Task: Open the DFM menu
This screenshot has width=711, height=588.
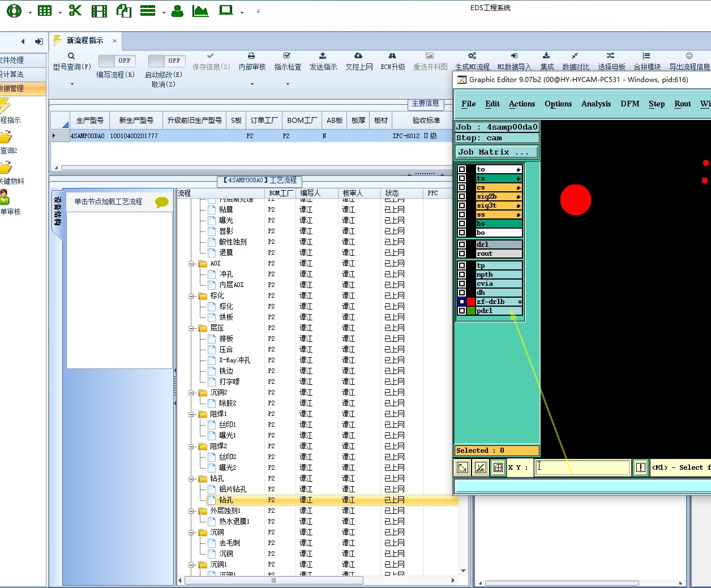Action: 629,104
